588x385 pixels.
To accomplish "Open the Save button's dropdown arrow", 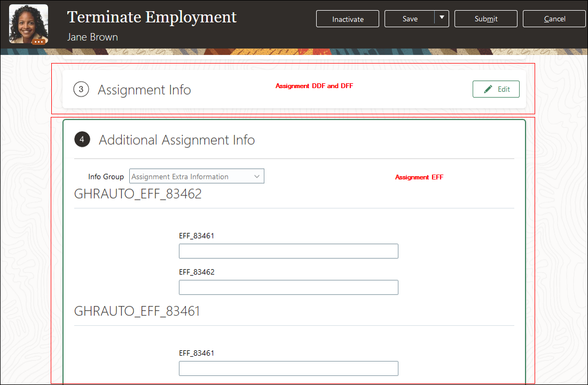I will pos(442,19).
